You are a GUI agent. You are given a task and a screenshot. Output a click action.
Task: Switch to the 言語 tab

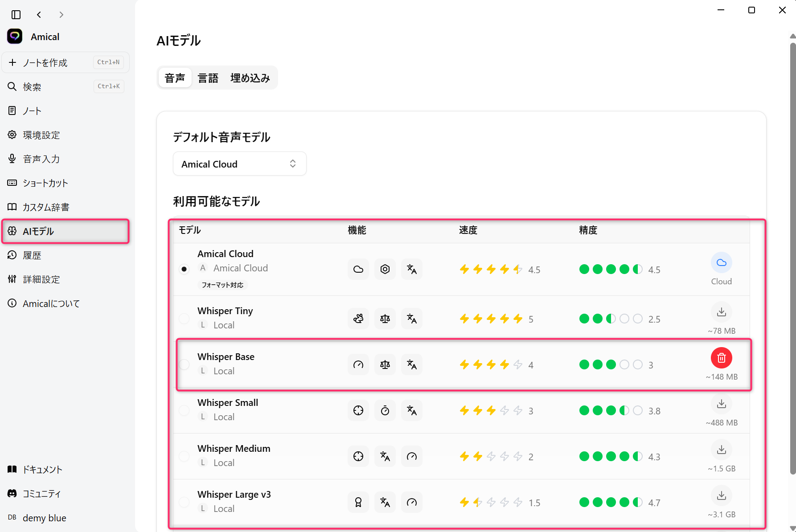pyautogui.click(x=208, y=78)
